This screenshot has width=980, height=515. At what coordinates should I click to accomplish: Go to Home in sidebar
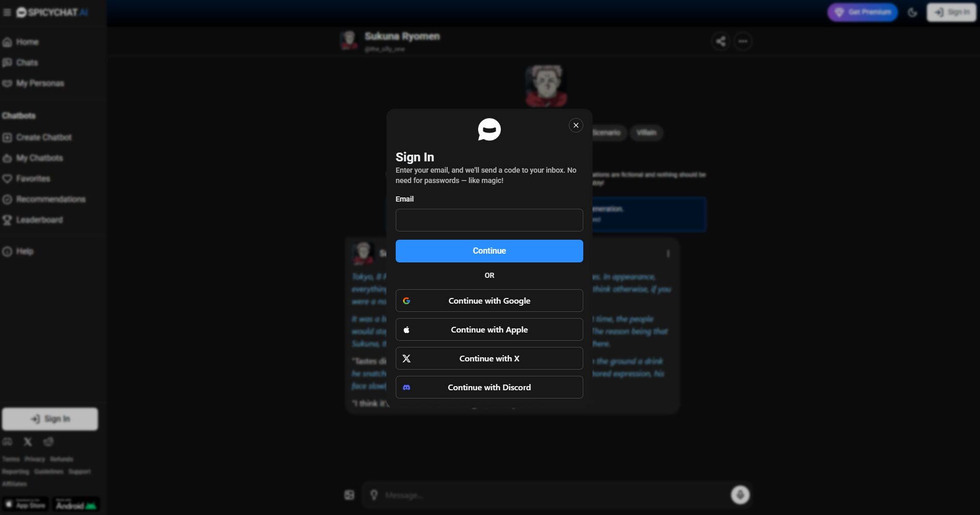27,42
